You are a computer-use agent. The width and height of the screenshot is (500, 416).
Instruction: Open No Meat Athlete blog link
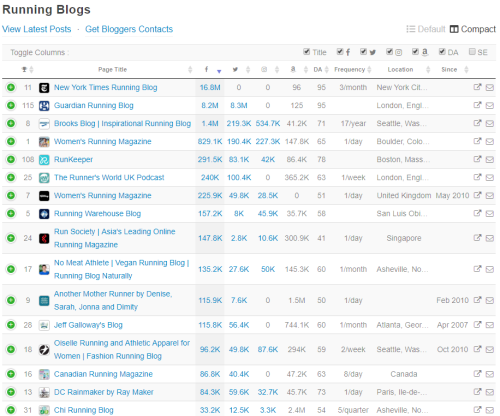point(121,269)
